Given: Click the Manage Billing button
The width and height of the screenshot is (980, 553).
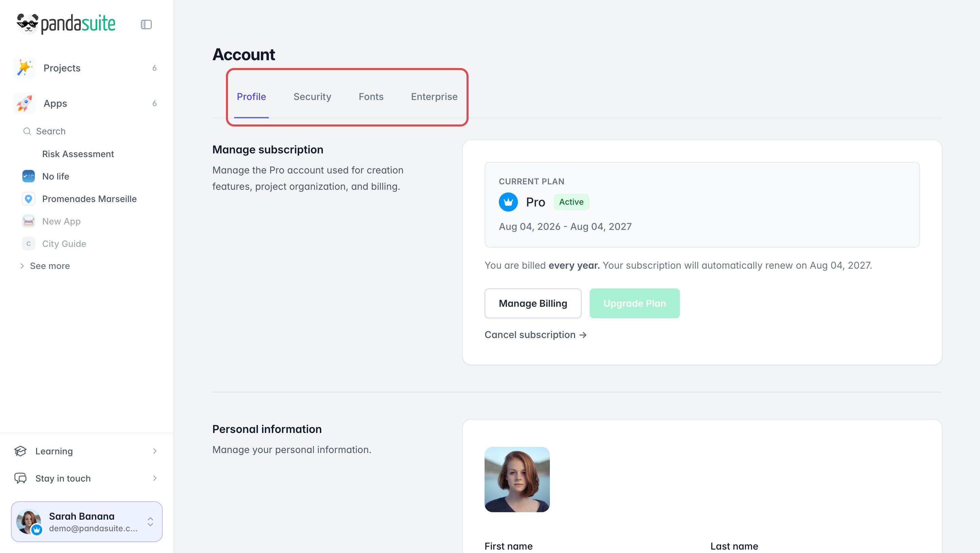Looking at the screenshot, I should tap(533, 303).
